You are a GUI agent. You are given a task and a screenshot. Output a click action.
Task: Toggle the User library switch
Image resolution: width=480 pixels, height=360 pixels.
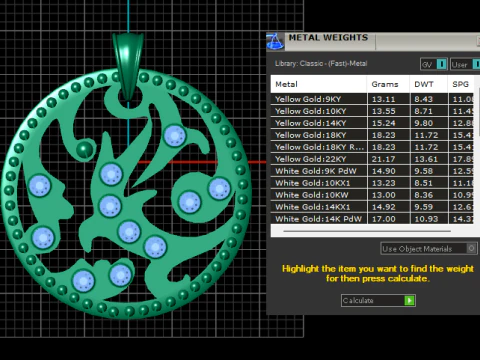tap(476, 64)
